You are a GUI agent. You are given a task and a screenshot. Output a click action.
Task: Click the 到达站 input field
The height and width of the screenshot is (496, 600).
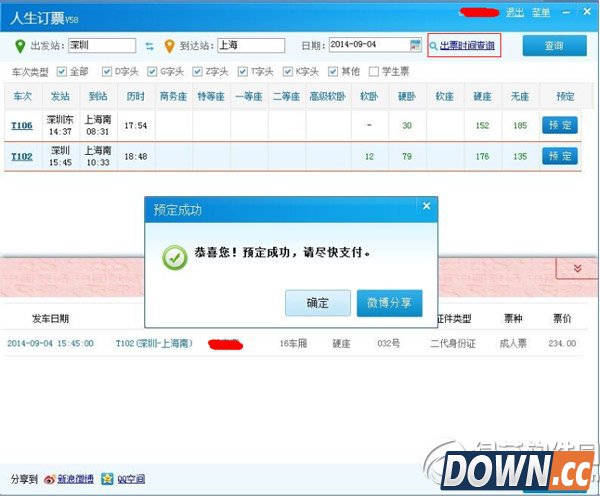point(251,46)
